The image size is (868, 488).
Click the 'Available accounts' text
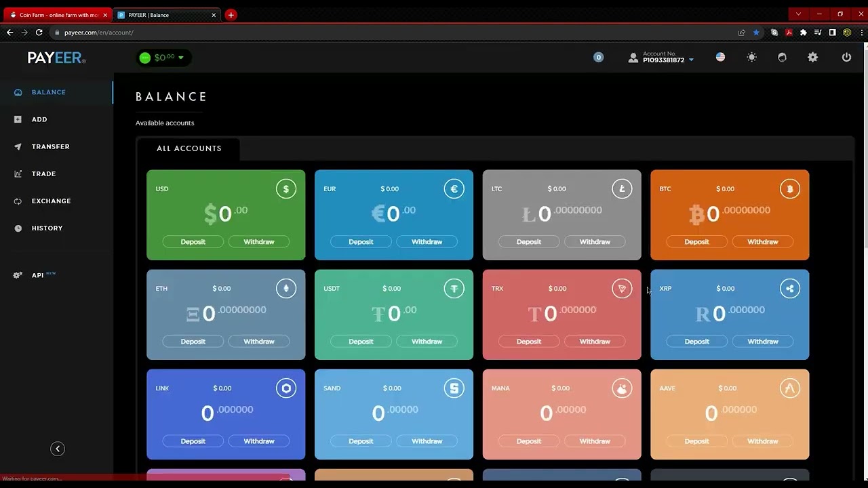[165, 123]
